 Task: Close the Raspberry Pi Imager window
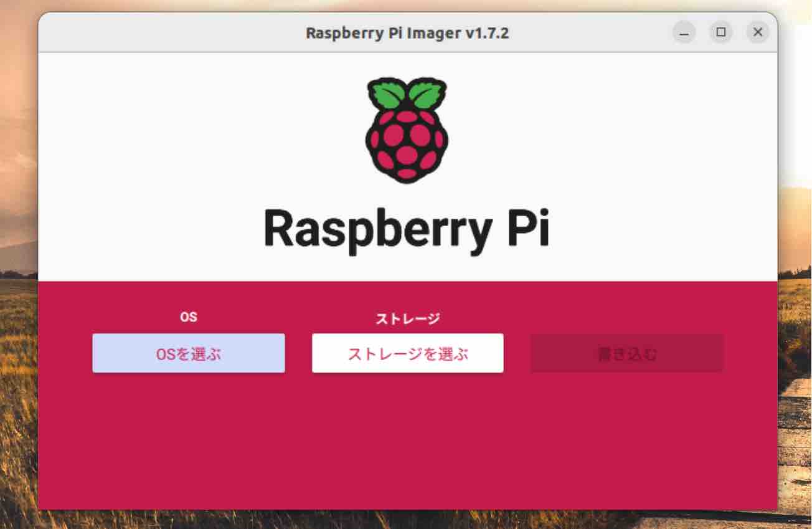[758, 32]
